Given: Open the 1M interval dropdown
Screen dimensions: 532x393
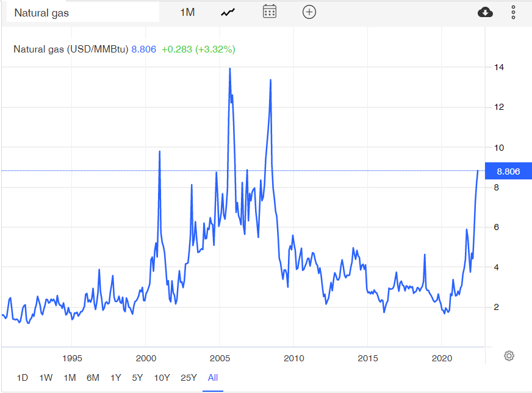Looking at the screenshot, I should pos(187,12).
